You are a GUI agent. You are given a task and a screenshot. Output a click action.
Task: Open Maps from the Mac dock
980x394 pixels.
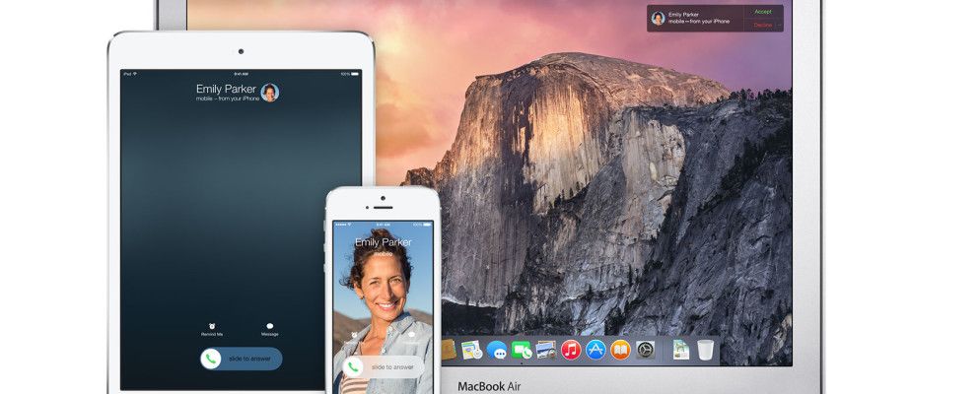tap(471, 349)
